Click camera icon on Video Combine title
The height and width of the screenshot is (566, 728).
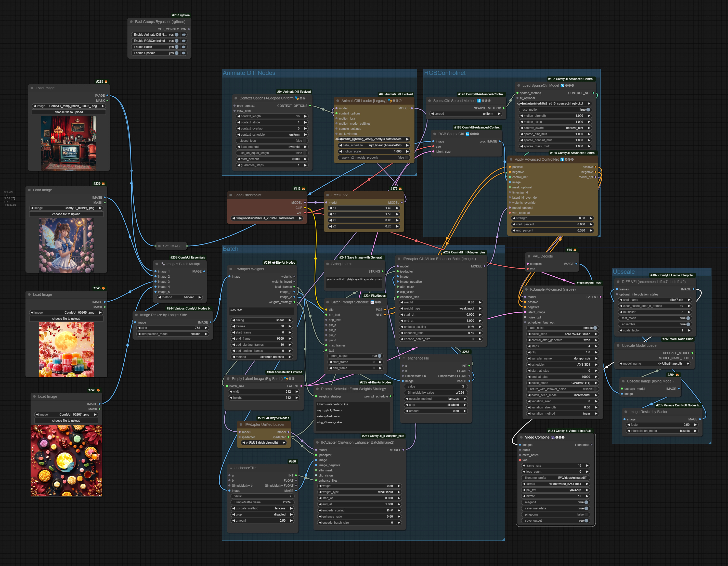coord(553,437)
